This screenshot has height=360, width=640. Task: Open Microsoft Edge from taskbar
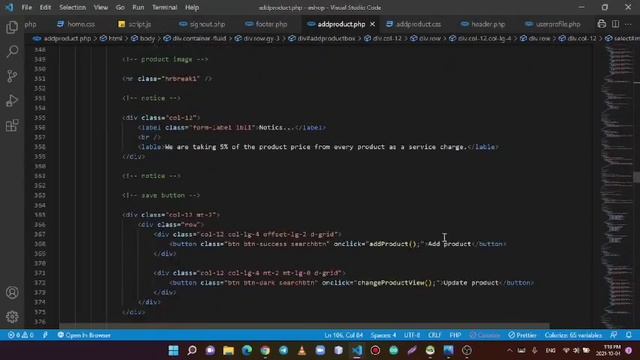(x=247, y=350)
